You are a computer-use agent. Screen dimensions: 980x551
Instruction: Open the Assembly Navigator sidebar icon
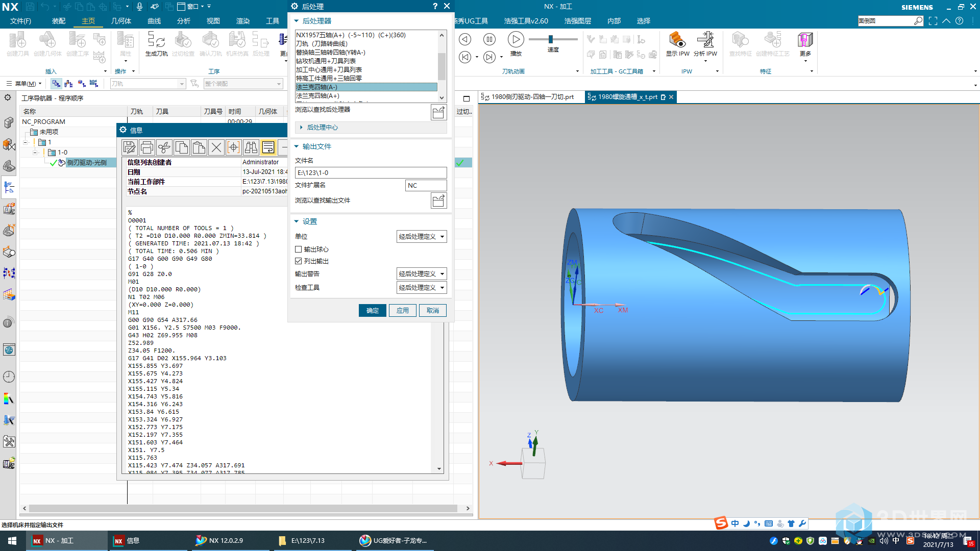(9, 122)
